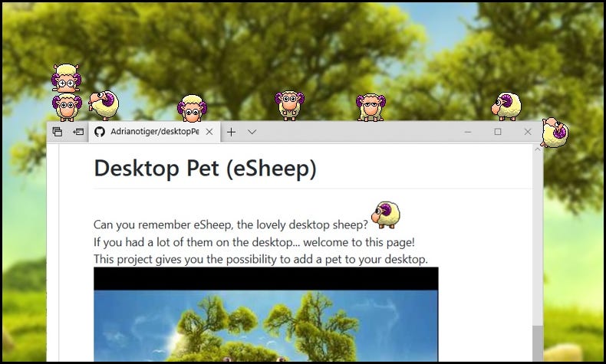Click the set tabs aside icon
The width and height of the screenshot is (606, 364).
click(78, 132)
